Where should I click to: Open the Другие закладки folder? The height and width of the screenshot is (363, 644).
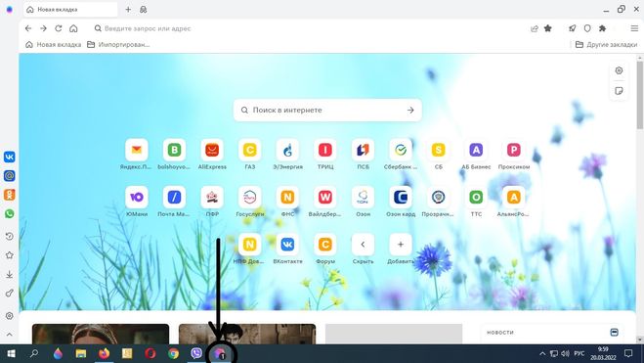click(607, 44)
